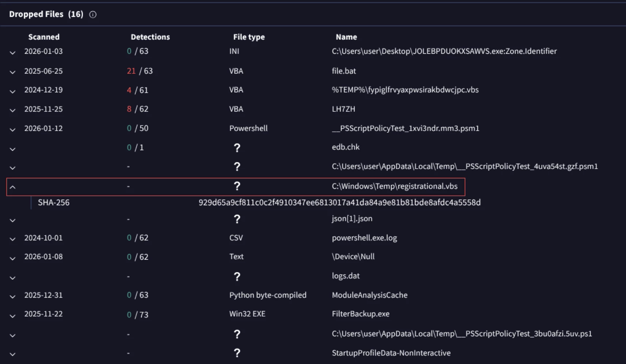
Task: Click the info icon beside Dropped Files
Action: 93,15
